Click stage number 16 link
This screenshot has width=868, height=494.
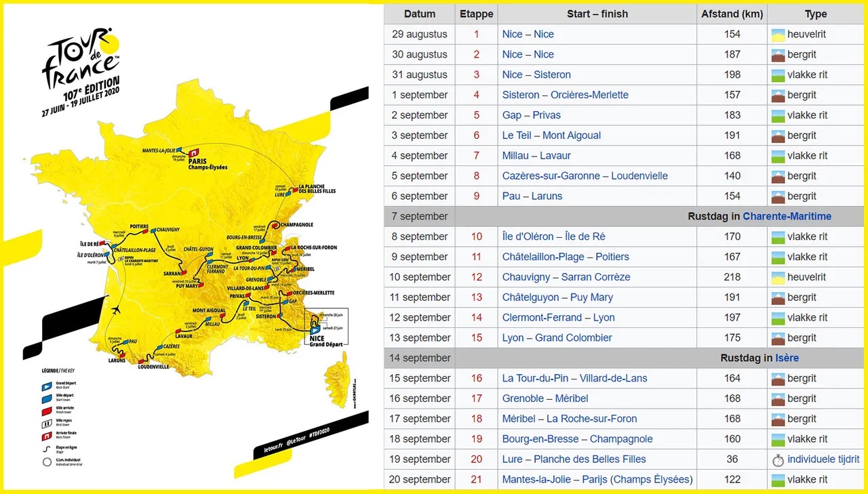pyautogui.click(x=477, y=378)
